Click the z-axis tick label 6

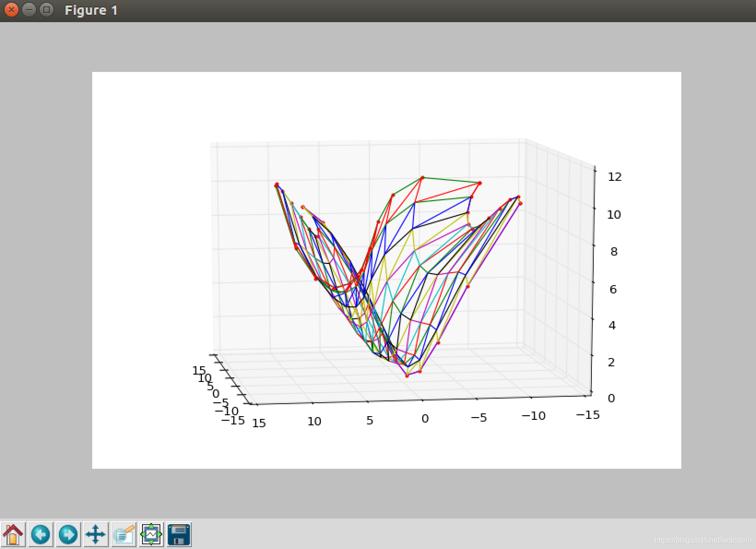click(x=613, y=289)
